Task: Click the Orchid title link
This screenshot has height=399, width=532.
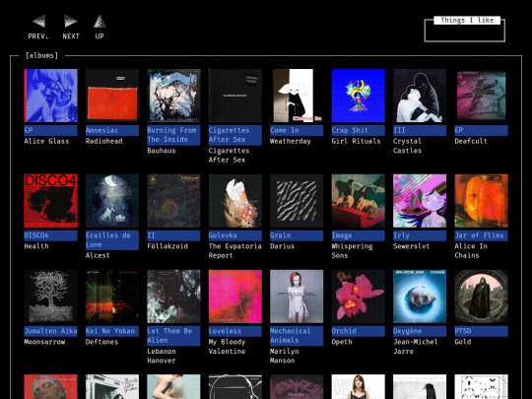Action: (x=359, y=331)
